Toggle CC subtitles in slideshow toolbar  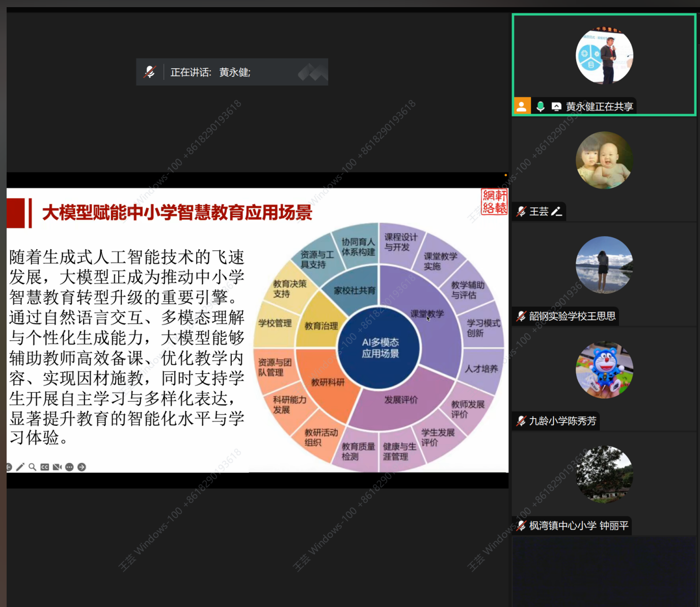click(45, 467)
